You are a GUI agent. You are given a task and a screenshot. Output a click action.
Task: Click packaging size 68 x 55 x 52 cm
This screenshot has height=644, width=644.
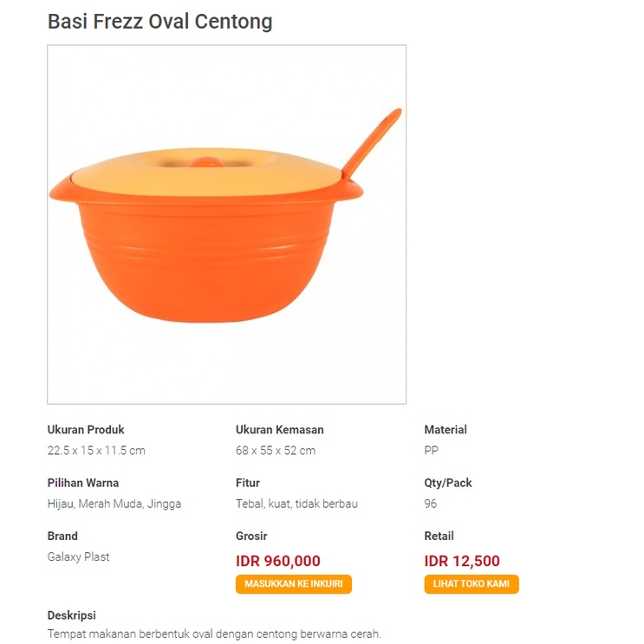click(x=276, y=451)
